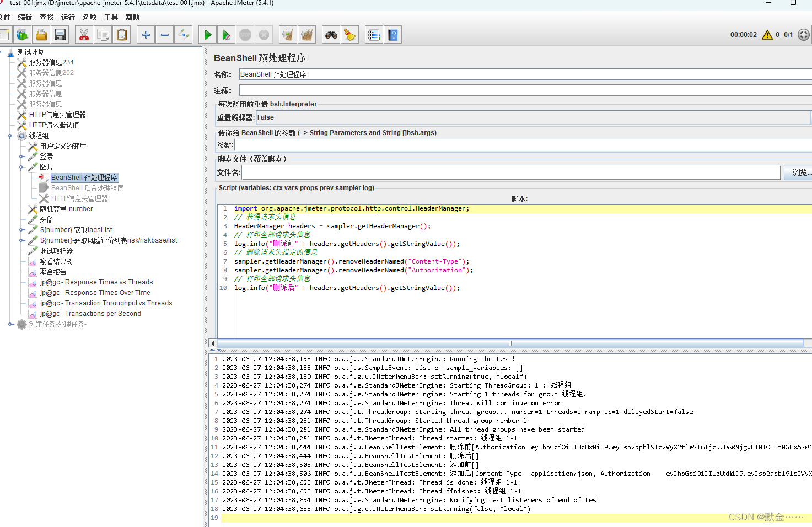Collapse the 测试计划 root node
Screen dimensions: 812x527
click(2, 52)
